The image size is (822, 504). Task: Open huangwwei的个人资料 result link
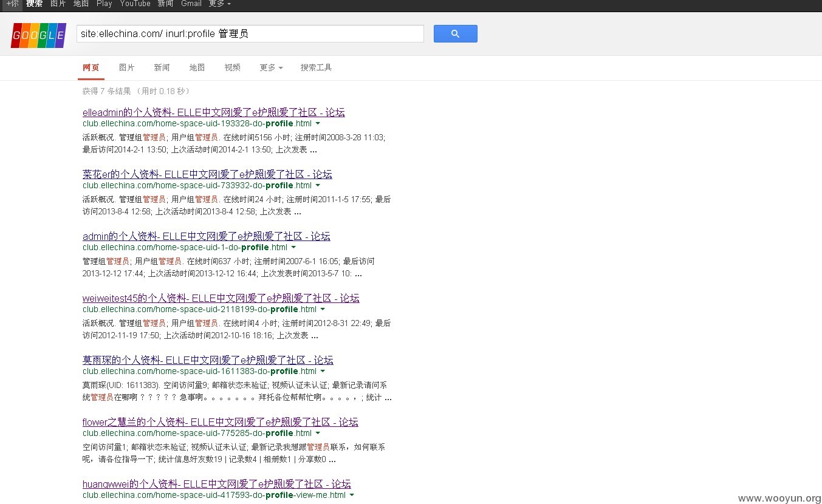point(217,484)
